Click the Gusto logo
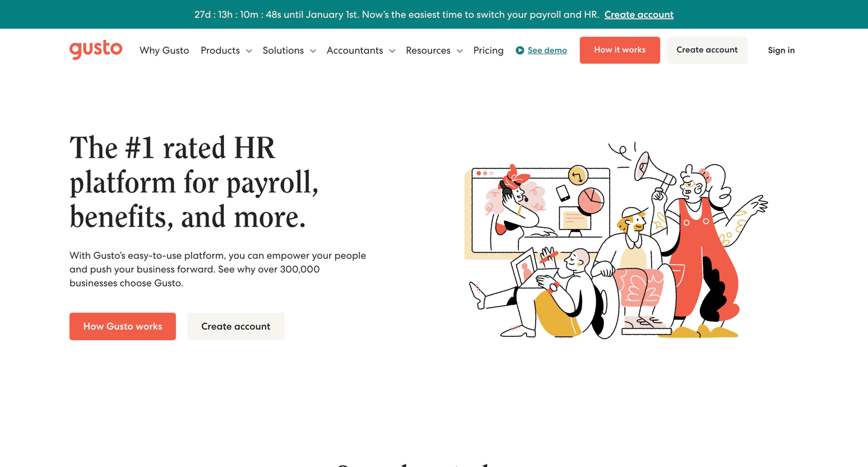This screenshot has width=868, height=467. [x=96, y=50]
